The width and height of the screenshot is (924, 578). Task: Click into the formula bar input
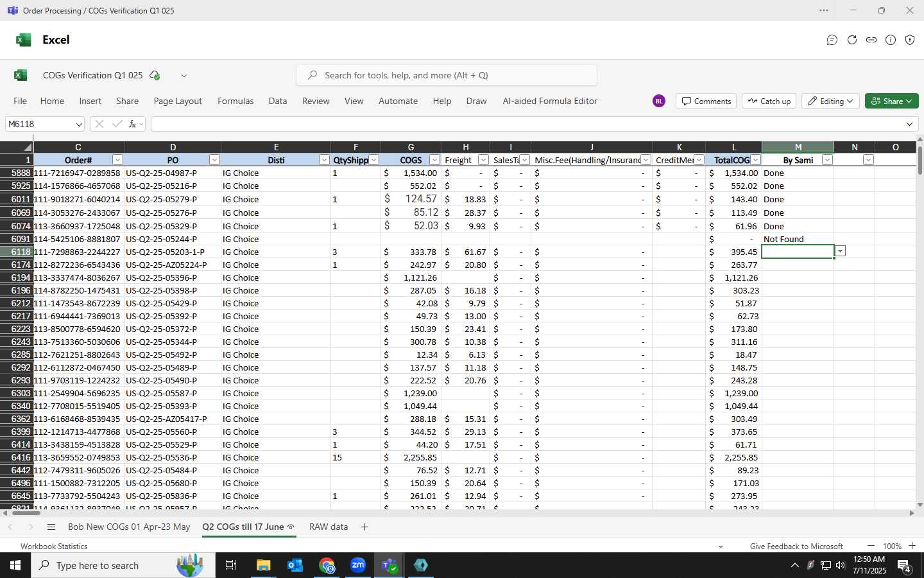[526, 124]
